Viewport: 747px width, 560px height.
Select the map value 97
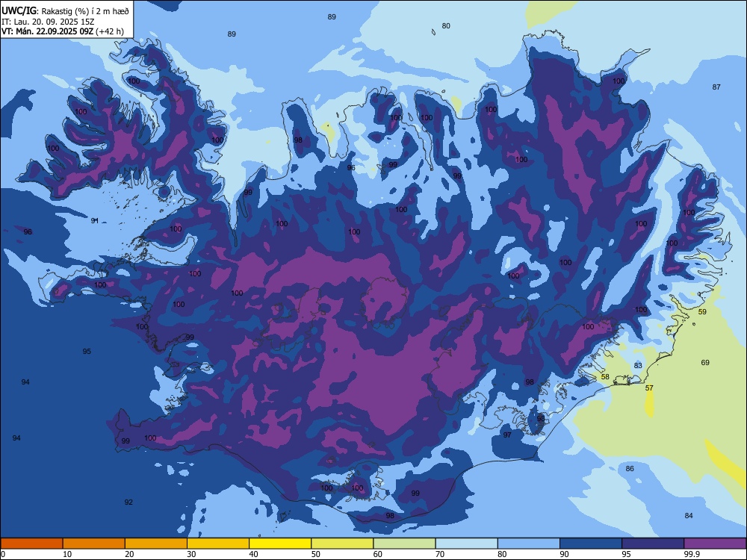(x=507, y=435)
